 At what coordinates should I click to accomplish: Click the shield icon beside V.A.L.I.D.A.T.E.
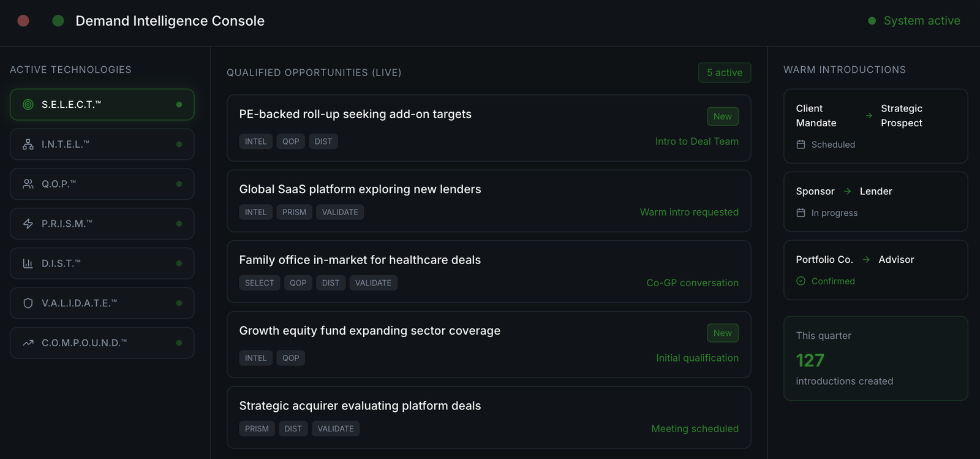click(x=28, y=303)
